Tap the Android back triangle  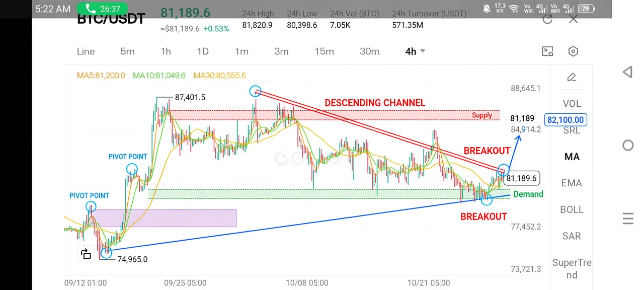click(x=627, y=72)
